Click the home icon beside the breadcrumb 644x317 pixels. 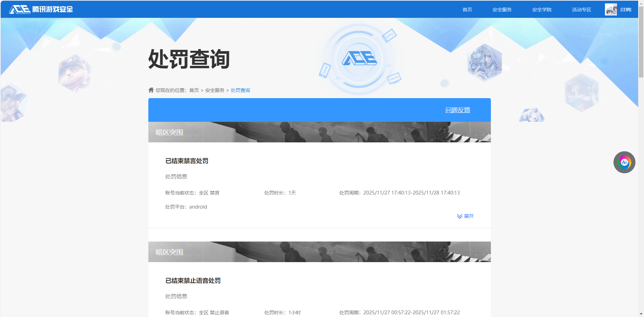tap(151, 90)
